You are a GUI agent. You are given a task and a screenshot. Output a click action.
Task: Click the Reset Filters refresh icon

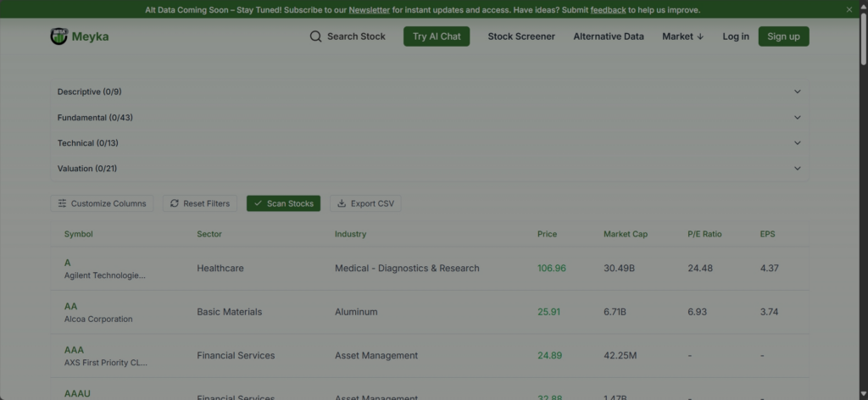tap(175, 203)
